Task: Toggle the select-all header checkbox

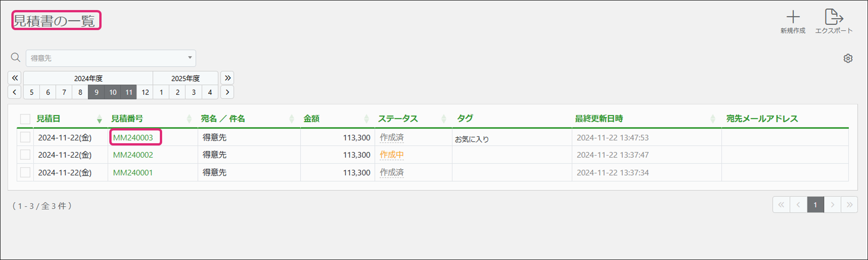Action: pos(26,119)
